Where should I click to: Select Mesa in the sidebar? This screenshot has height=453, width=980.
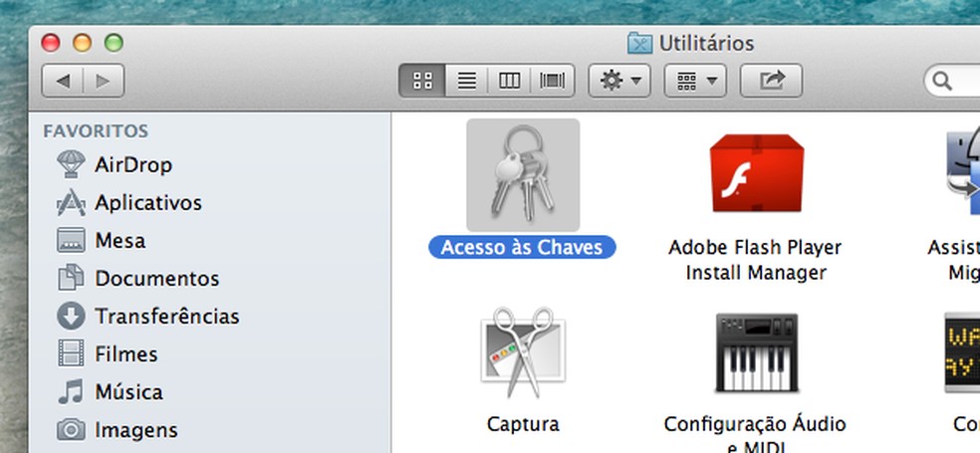102,241
